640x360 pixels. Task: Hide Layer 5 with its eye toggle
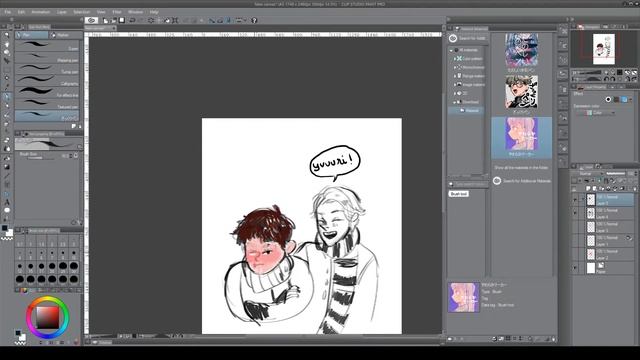575,200
